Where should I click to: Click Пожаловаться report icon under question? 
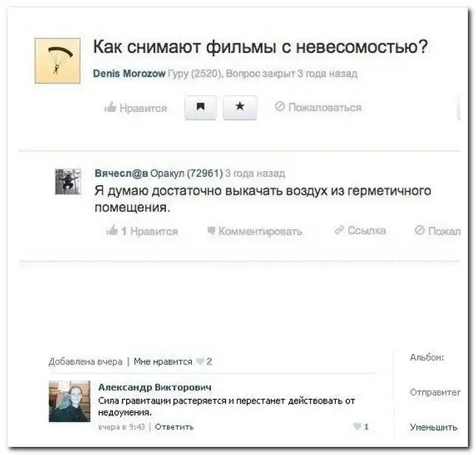280,106
